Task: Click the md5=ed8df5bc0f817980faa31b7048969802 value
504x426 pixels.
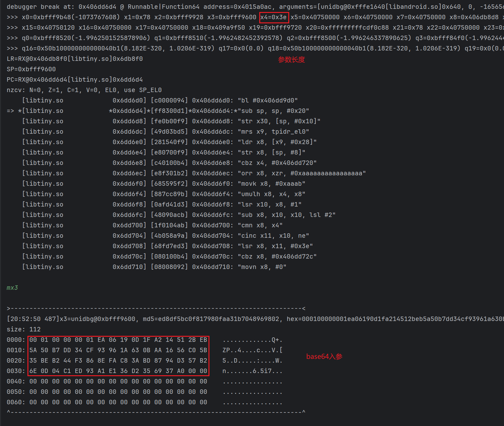Action: point(211,319)
